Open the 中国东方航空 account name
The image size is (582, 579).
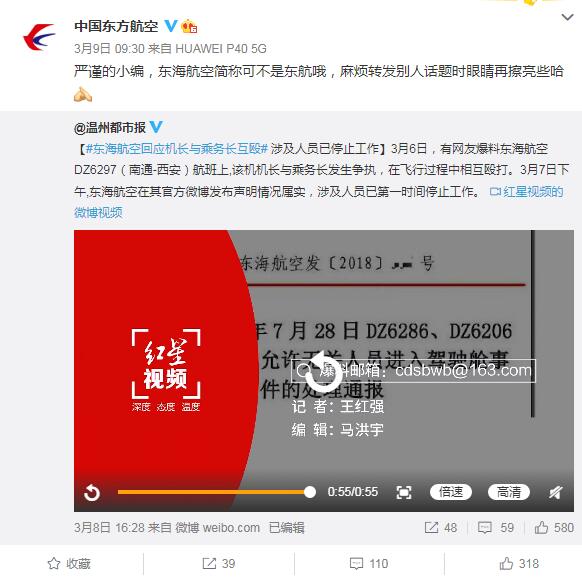pyautogui.click(x=116, y=26)
